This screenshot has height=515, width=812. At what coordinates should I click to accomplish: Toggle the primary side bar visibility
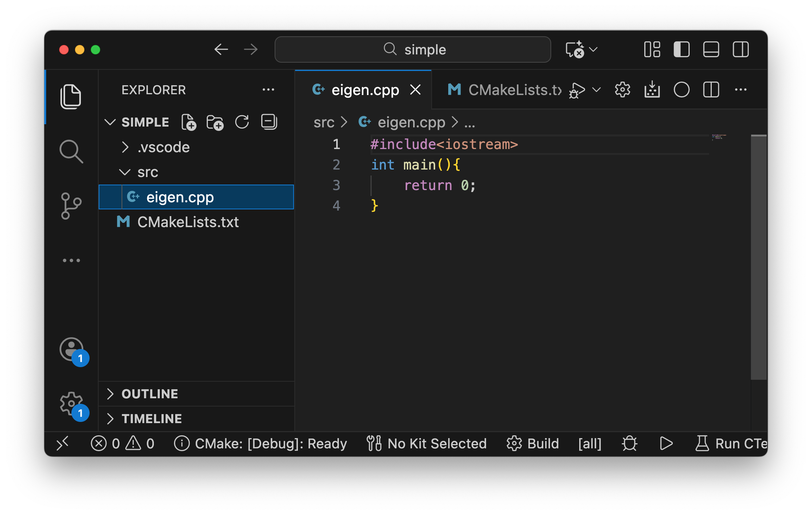pyautogui.click(x=681, y=50)
